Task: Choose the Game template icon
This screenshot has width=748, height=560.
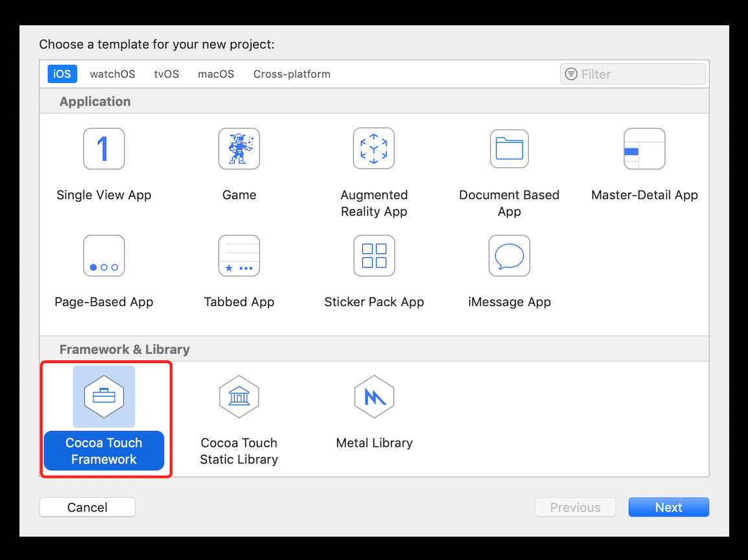Action: point(239,149)
